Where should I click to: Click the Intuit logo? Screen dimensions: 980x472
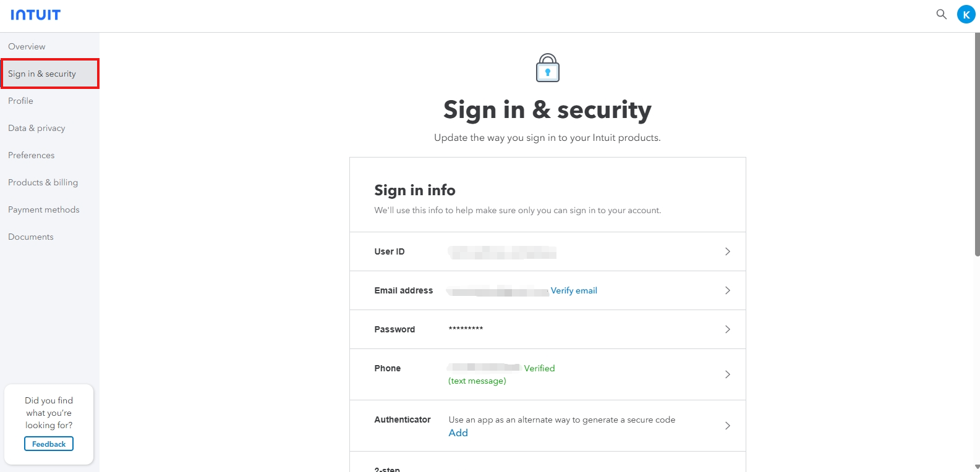click(35, 15)
